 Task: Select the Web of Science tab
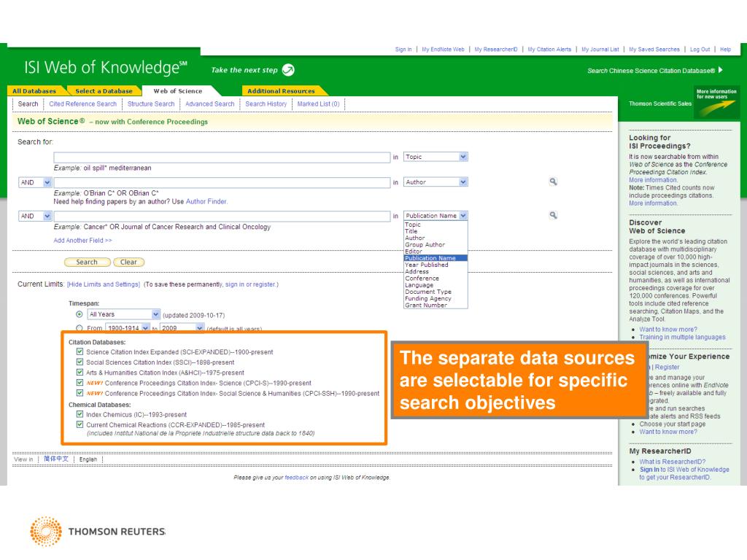(178, 91)
